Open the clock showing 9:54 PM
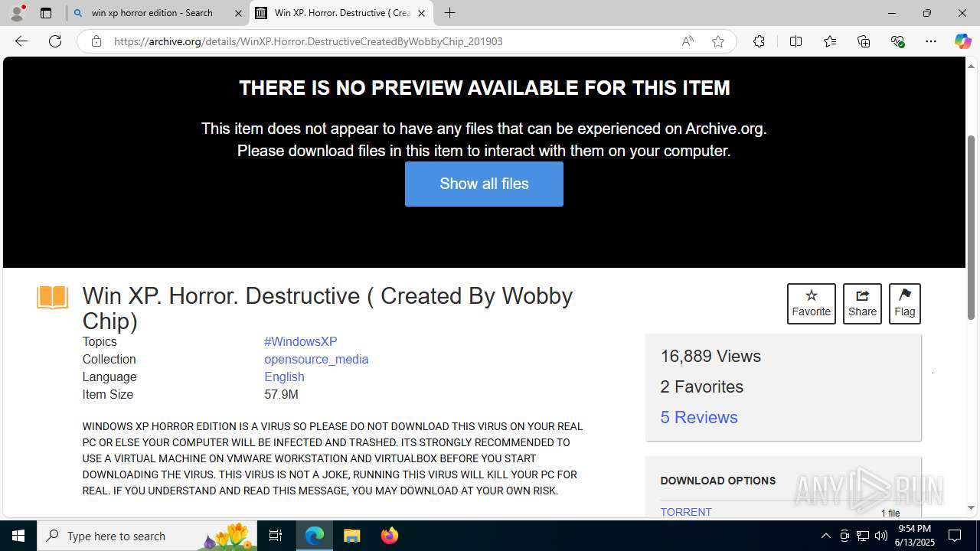Screen dimensions: 980x551 click(x=916, y=536)
